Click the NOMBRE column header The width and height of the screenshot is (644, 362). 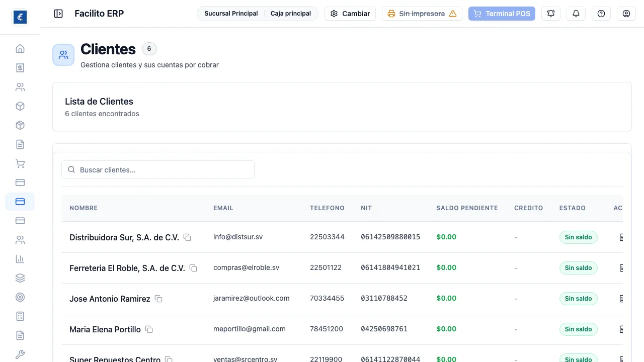84,208
